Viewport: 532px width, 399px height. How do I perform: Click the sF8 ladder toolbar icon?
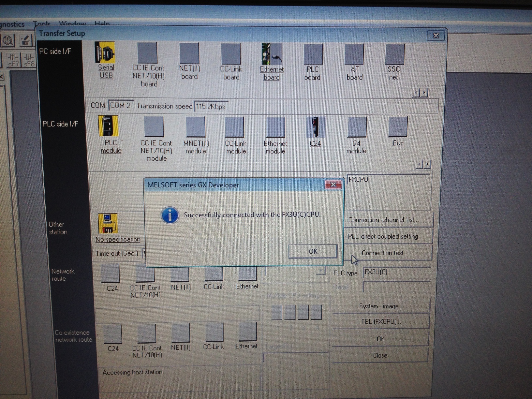pyautogui.click(x=28, y=60)
